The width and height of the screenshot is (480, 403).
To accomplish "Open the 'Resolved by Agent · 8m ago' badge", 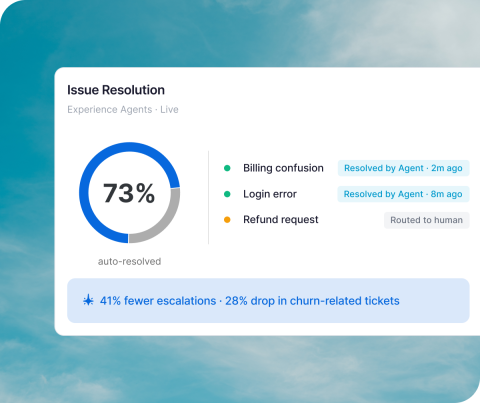I will 403,194.
